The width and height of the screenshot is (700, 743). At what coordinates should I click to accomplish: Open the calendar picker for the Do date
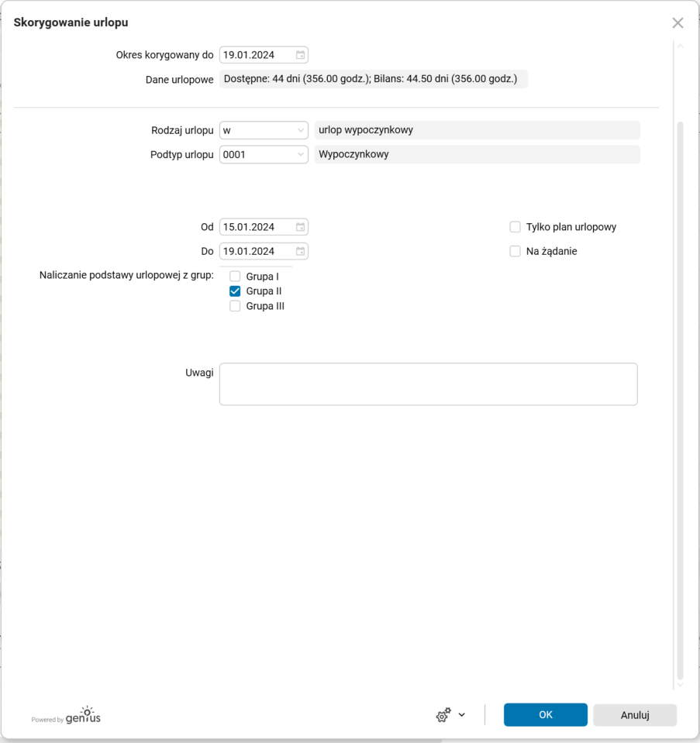tap(300, 250)
